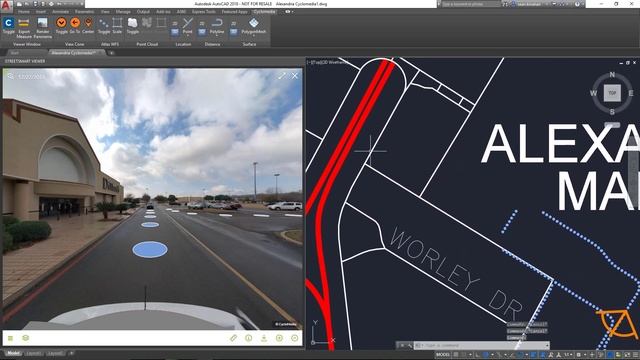This screenshot has width=640, height=360.
Task: Zoom in with the viewer plus icon
Action: [x=280, y=338]
